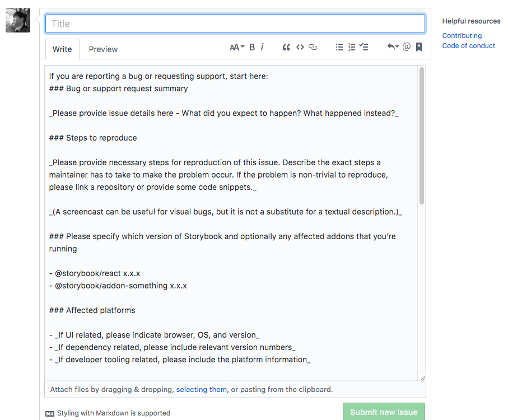508x420 pixels.
Task: Insert a numbered list
Action: 352,48
